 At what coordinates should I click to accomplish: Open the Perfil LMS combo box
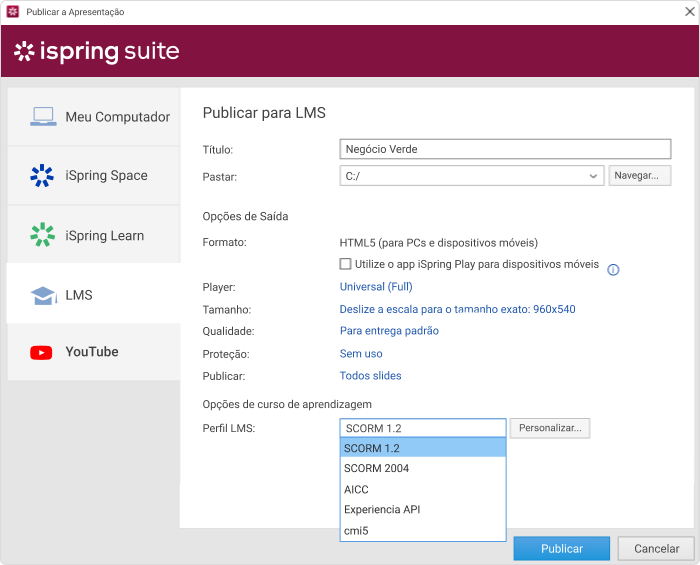tap(423, 428)
